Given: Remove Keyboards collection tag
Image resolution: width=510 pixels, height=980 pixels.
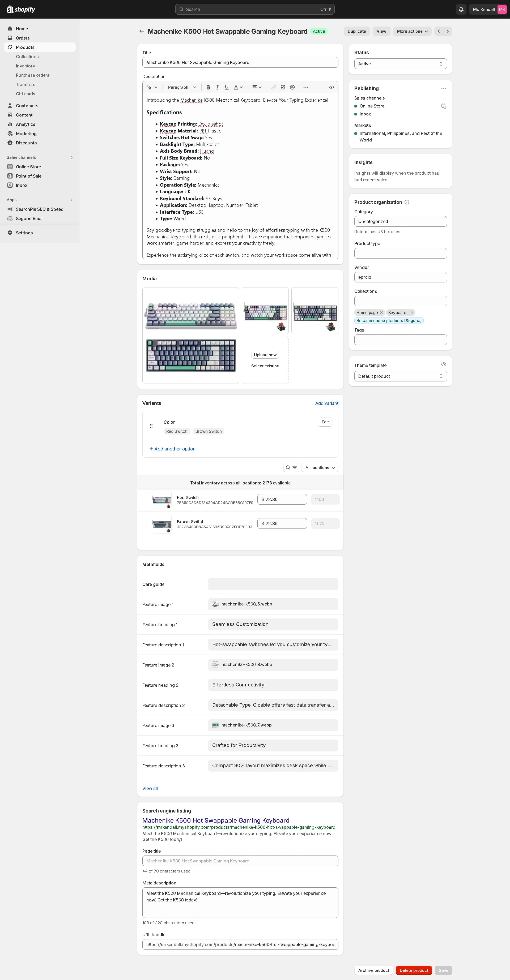Looking at the screenshot, I should tap(412, 312).
